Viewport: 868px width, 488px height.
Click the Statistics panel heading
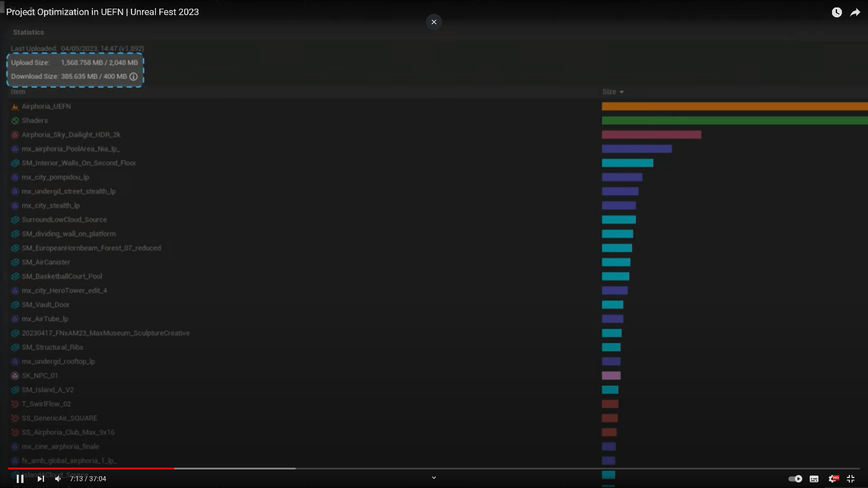pyautogui.click(x=29, y=32)
